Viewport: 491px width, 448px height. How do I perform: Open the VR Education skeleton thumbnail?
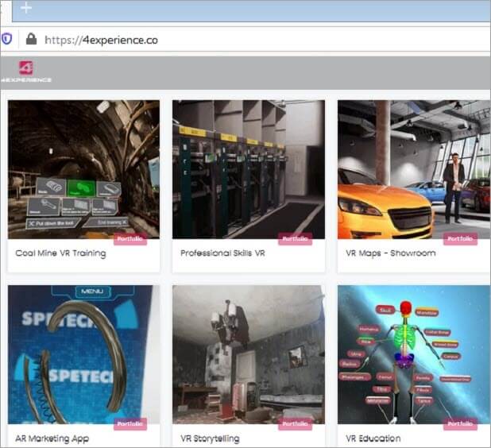(x=414, y=354)
